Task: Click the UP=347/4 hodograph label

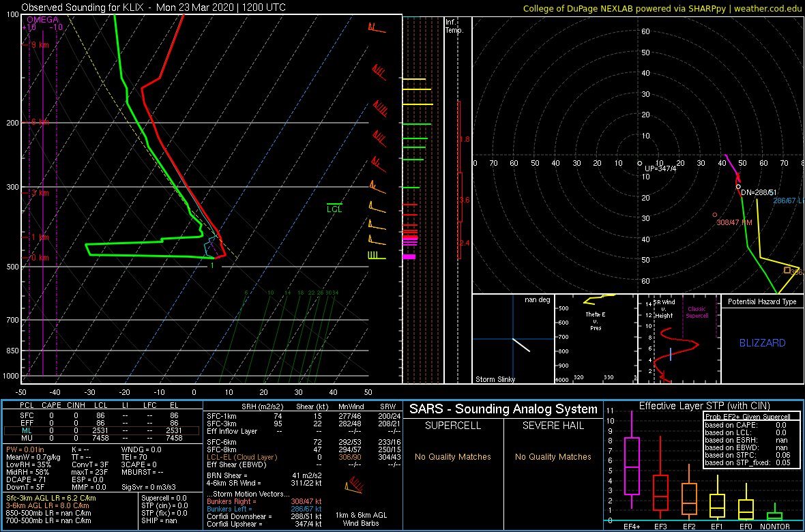Action: (x=660, y=168)
